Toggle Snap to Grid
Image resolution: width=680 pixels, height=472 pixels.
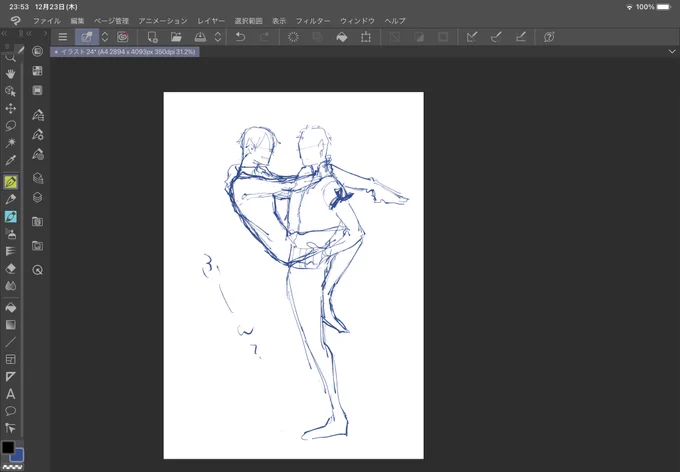pos(520,37)
